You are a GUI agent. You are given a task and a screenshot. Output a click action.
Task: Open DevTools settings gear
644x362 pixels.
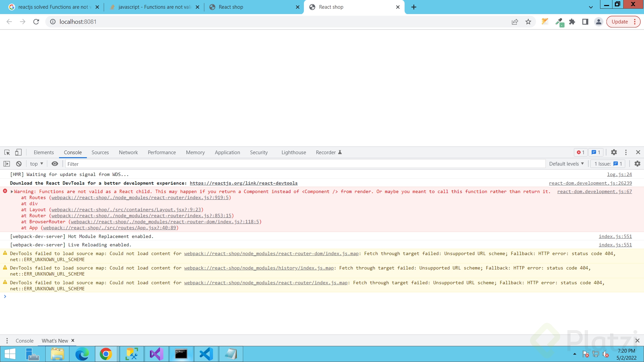613,152
